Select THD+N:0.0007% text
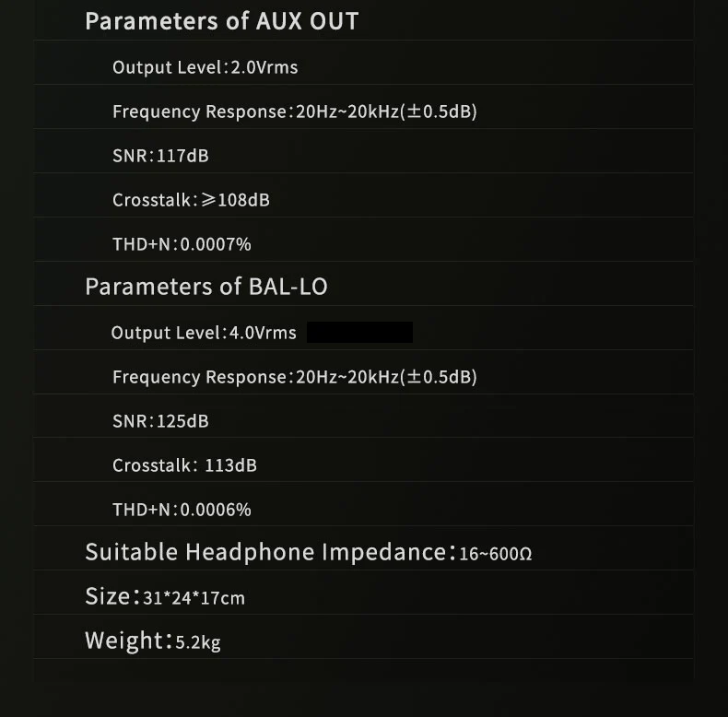The height and width of the screenshot is (717, 728). [x=182, y=244]
